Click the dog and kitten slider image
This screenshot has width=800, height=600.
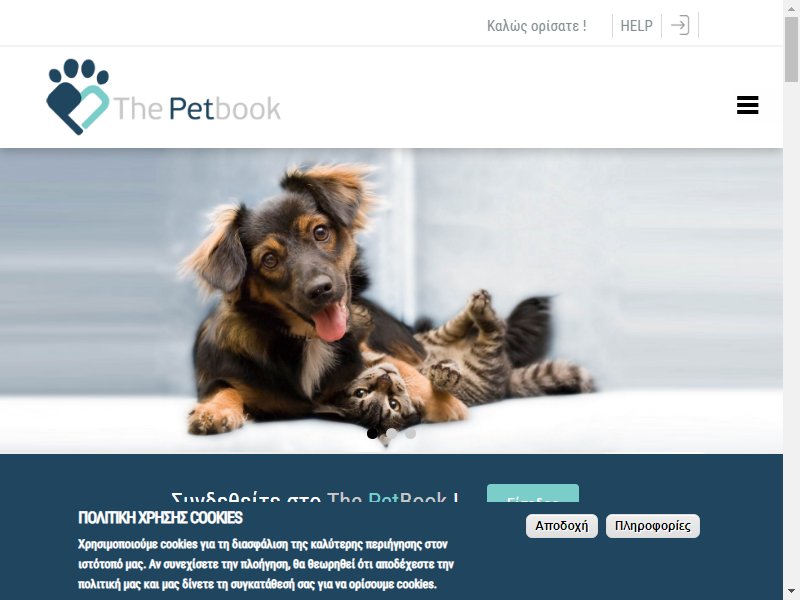[391, 301]
